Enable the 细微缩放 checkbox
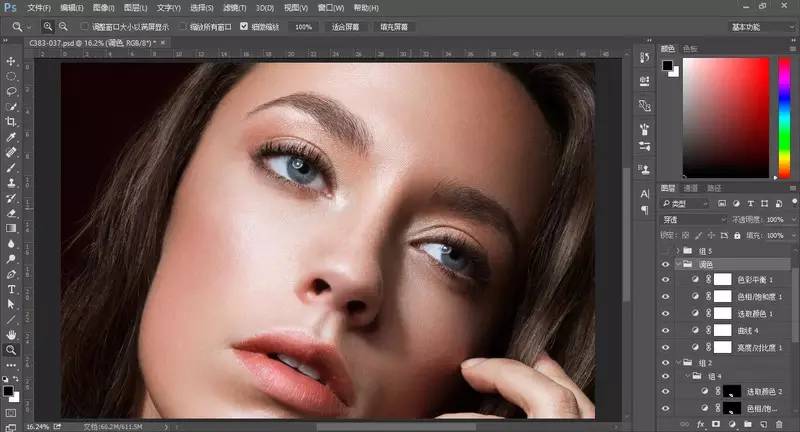 click(x=244, y=27)
